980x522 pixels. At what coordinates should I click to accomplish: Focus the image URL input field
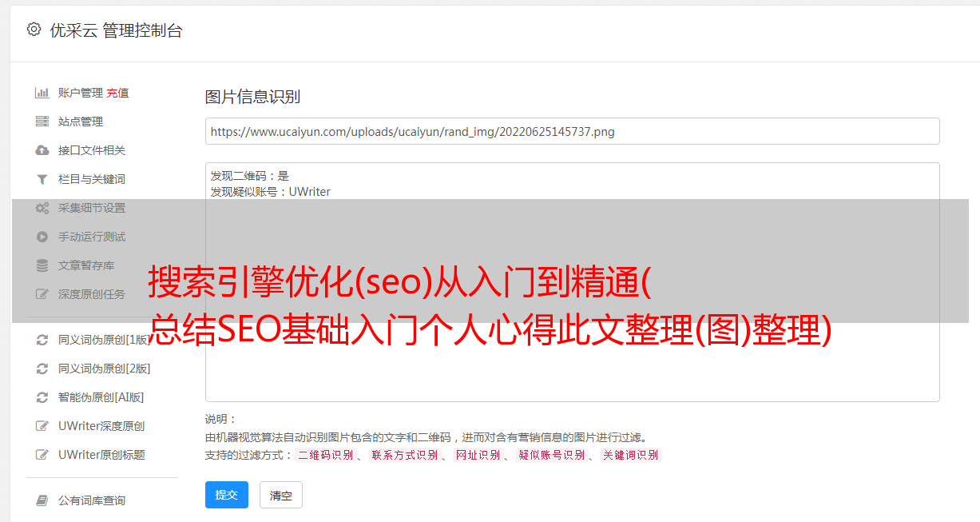(x=572, y=131)
